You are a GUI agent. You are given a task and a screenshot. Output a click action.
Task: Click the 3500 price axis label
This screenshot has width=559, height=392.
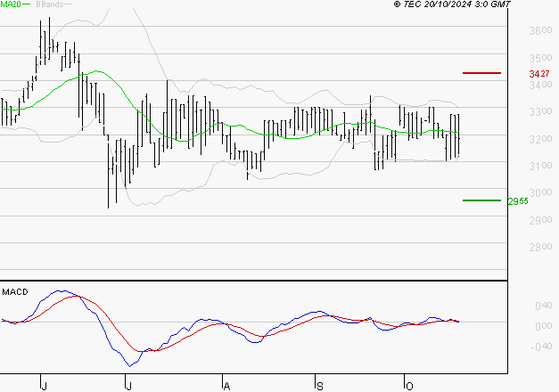coord(540,57)
